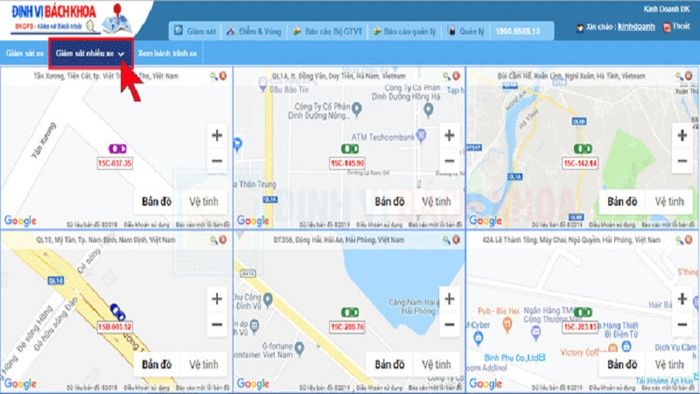
Task: Zoom in on the Nghi Xuân Hà Tĩnh map
Action: pyautogui.click(x=682, y=135)
